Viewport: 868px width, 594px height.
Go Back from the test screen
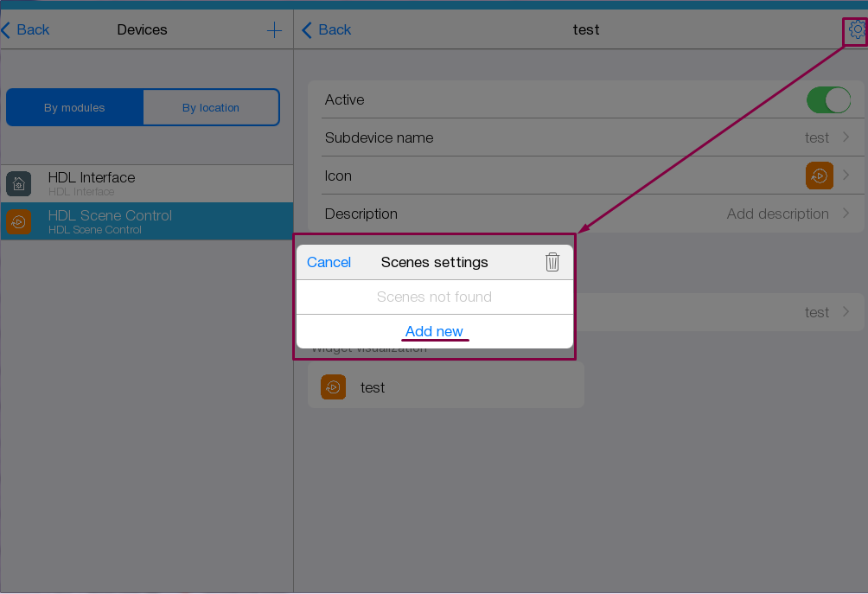click(326, 30)
